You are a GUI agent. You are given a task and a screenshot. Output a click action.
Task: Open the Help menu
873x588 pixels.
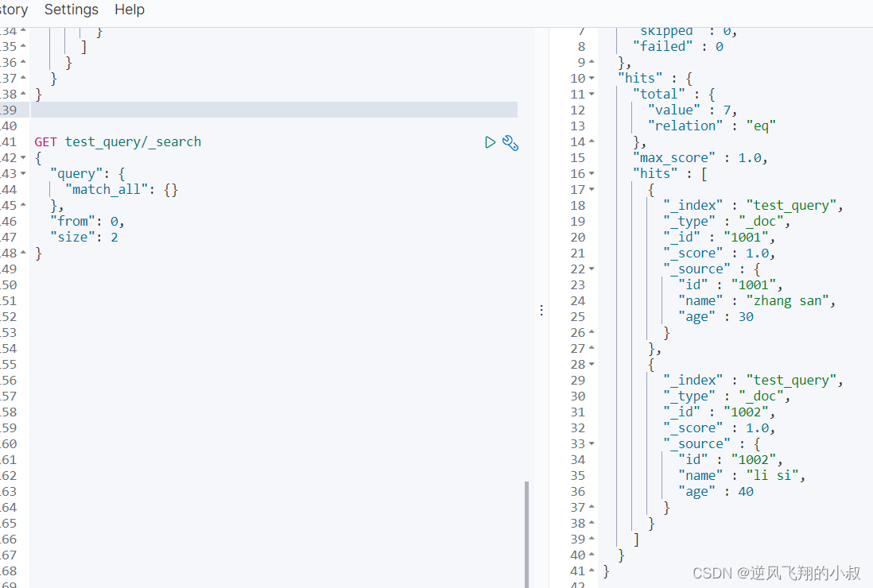pyautogui.click(x=130, y=10)
